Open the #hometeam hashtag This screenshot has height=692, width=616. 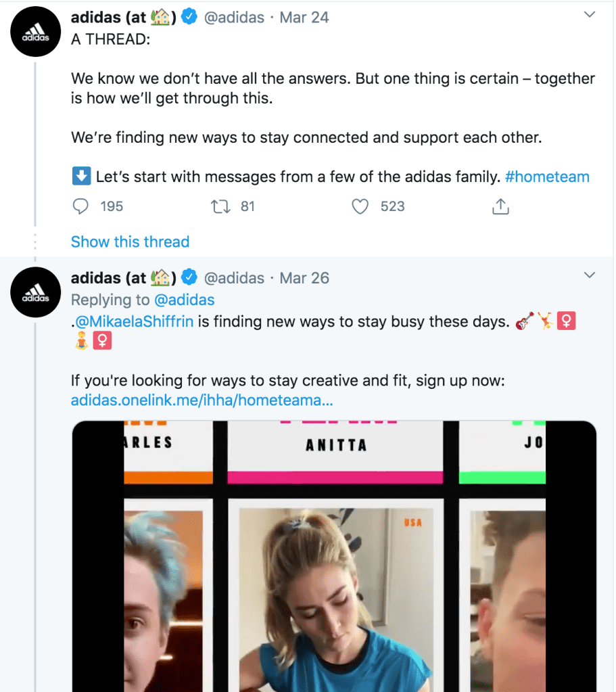point(547,177)
